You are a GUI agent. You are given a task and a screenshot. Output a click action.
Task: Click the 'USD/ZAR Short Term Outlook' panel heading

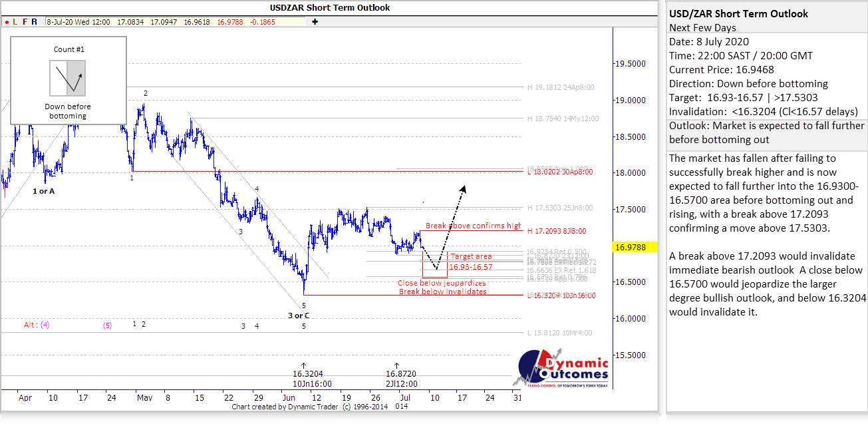click(738, 14)
